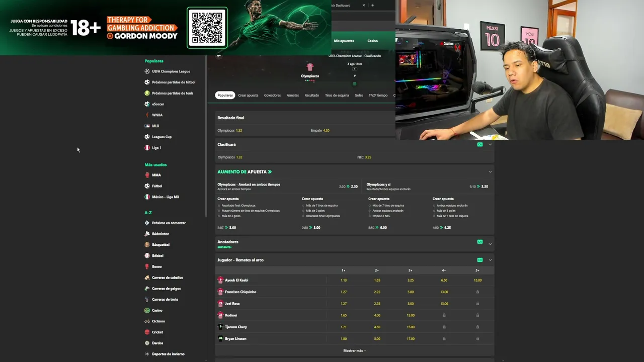Switch to the Populares tab
This screenshot has width=644, height=362.
click(x=225, y=95)
